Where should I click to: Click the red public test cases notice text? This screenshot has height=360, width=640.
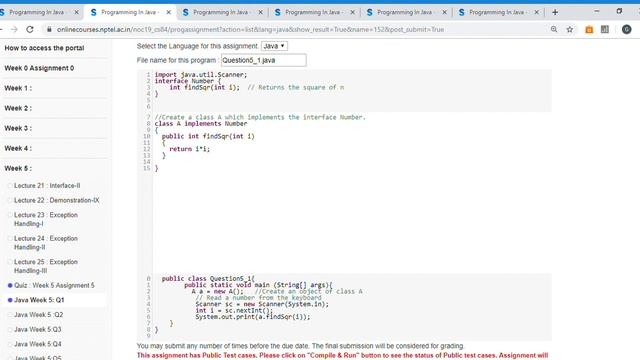342,356
